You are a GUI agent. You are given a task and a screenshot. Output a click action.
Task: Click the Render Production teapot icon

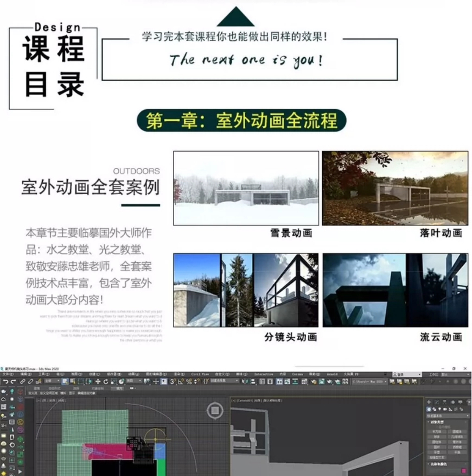click(x=330, y=381)
